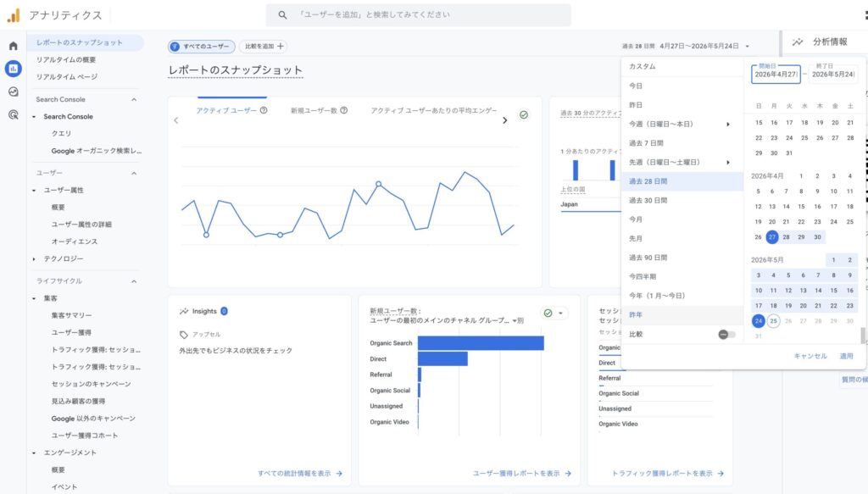Open dropdown beside check on 新規ユーザー数 card
Image resolution: width=868 pixels, height=494 pixels.
[x=560, y=314]
